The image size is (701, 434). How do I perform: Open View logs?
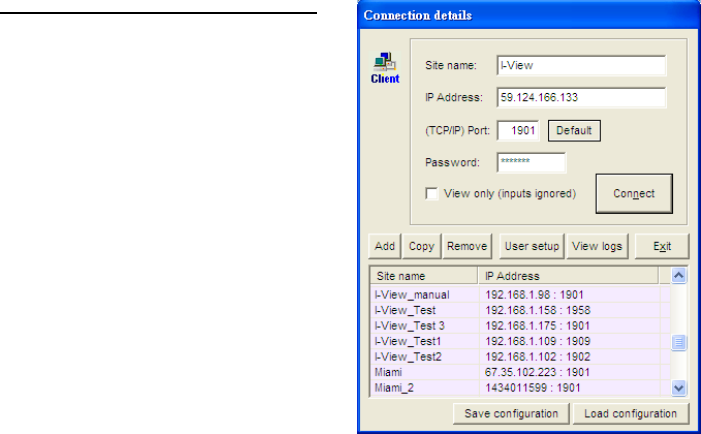pyautogui.click(x=597, y=246)
